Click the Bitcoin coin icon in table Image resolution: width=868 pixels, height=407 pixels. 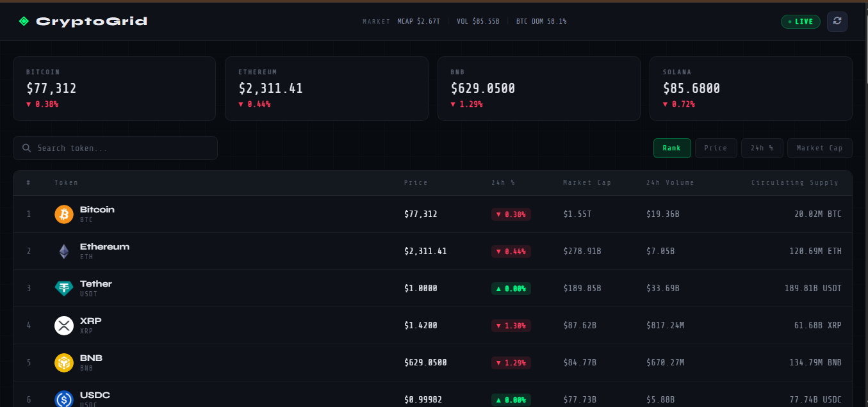tap(64, 214)
